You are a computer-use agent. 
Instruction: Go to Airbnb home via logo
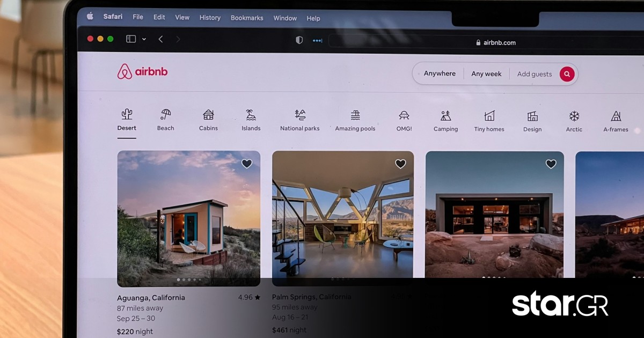pyautogui.click(x=142, y=71)
